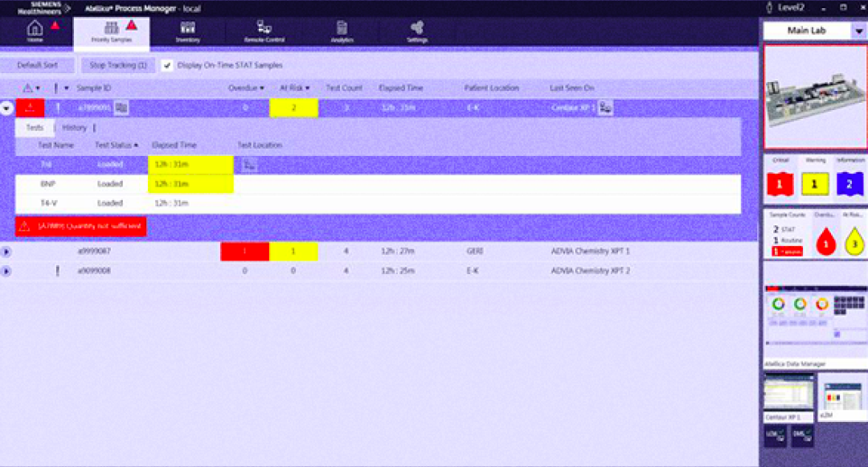Click the icon beside sample ID a7899091
Viewport: 868px width, 467px height.
(121, 107)
